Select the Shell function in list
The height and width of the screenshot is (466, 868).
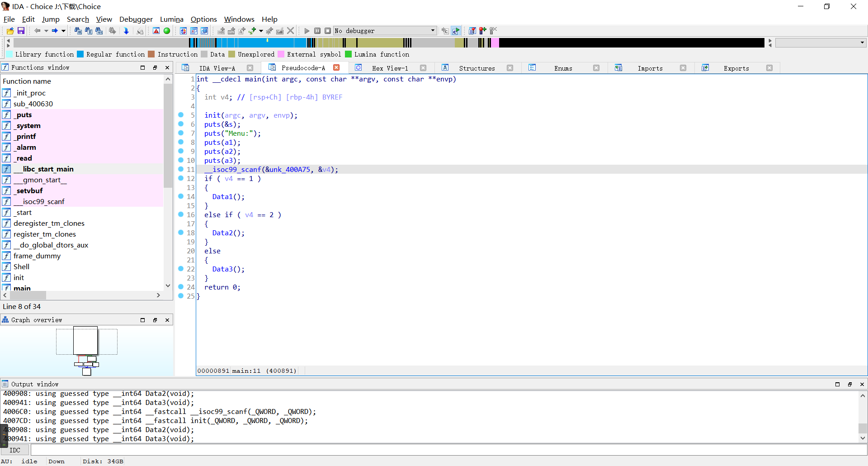point(21,266)
